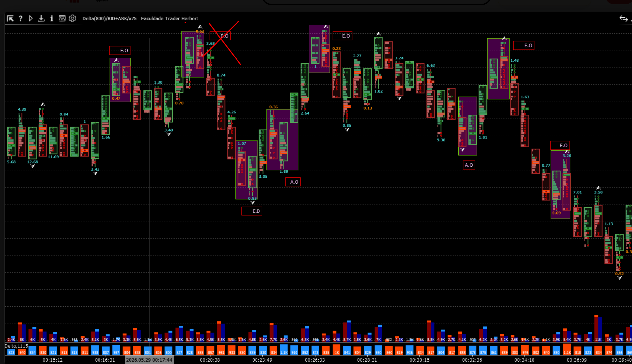Select the E.D label below the purple zone
The width and height of the screenshot is (632, 364).
252,211
